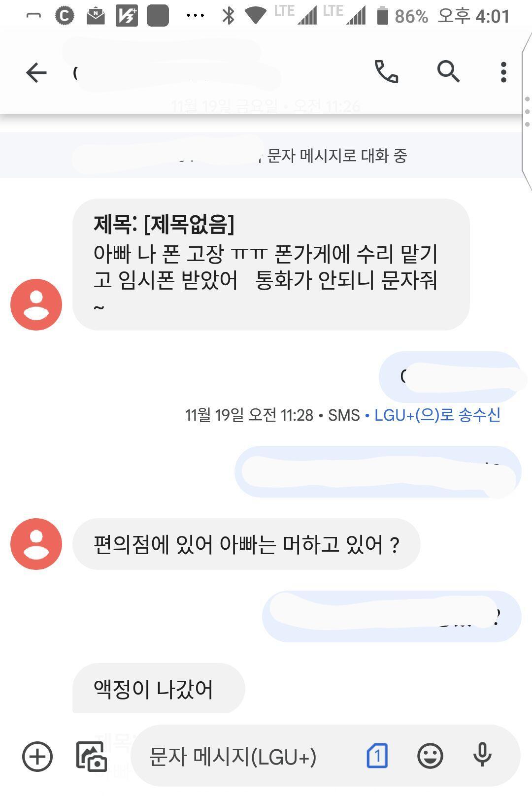Image resolution: width=532 pixels, height=798 pixels.
Task: Open search with the magnifier icon
Action: click(448, 72)
